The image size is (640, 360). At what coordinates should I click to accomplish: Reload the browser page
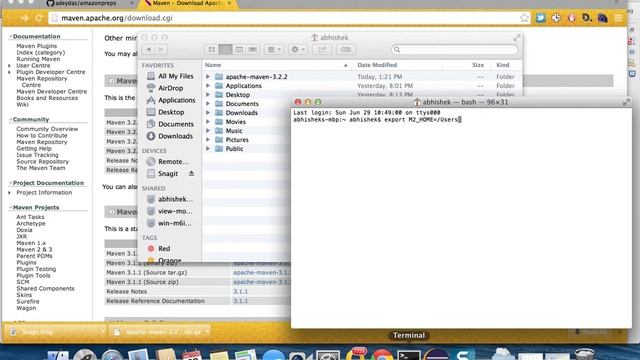[x=38, y=18]
